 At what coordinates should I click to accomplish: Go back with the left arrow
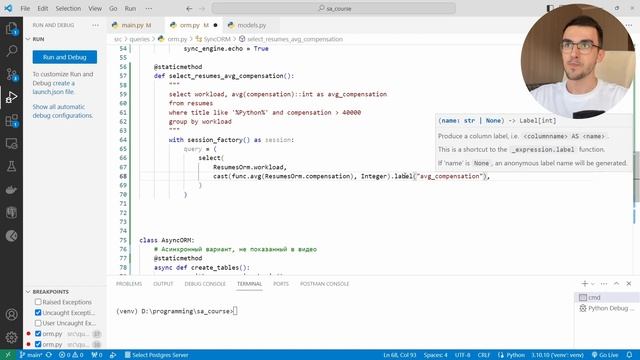(x=189, y=8)
